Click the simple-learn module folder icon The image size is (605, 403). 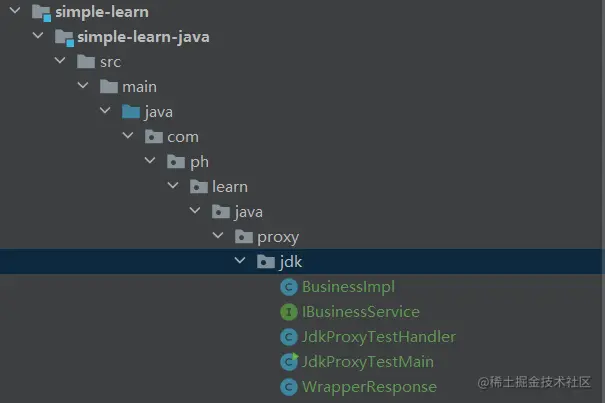pos(41,13)
